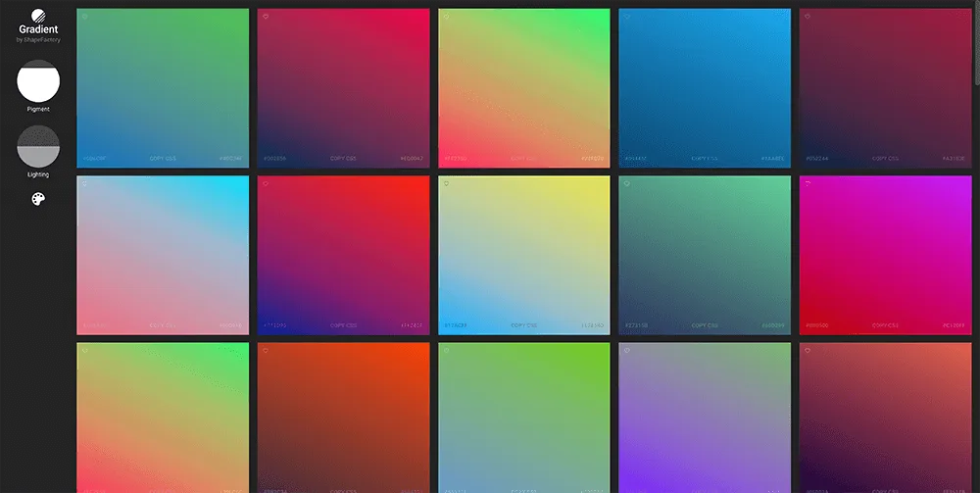
Task: Click the Gradient logo icon in the sidebar
Action: click(x=38, y=16)
